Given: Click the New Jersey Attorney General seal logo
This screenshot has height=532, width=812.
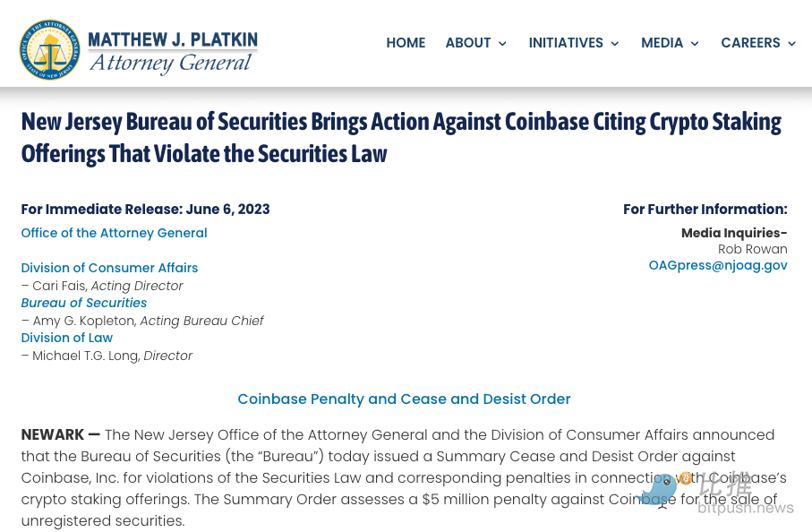Looking at the screenshot, I should (x=49, y=49).
